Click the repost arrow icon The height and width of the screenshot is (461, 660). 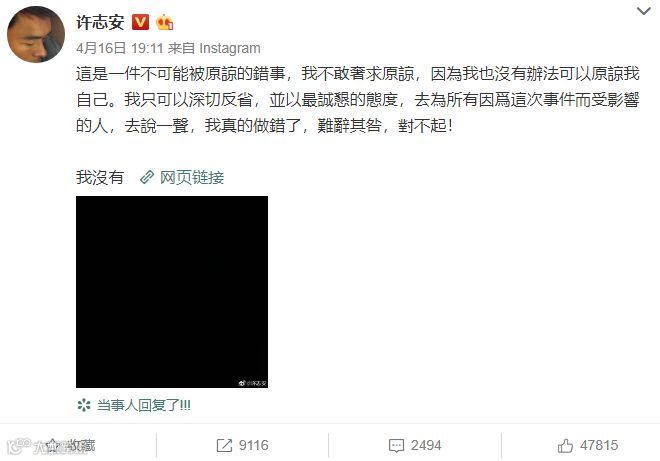coord(224,445)
